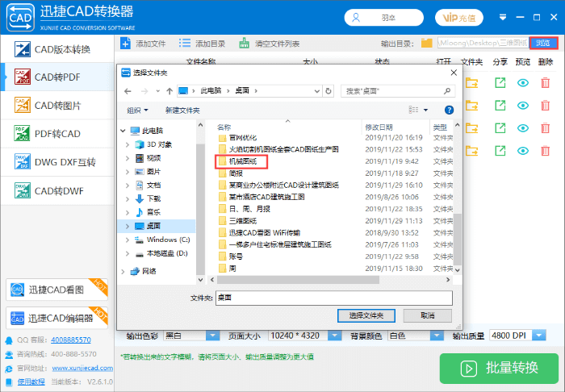Image resolution: width=565 pixels, height=392 pixels.
Task: Open PDF转CAD conversion mode
Action: 57,134
